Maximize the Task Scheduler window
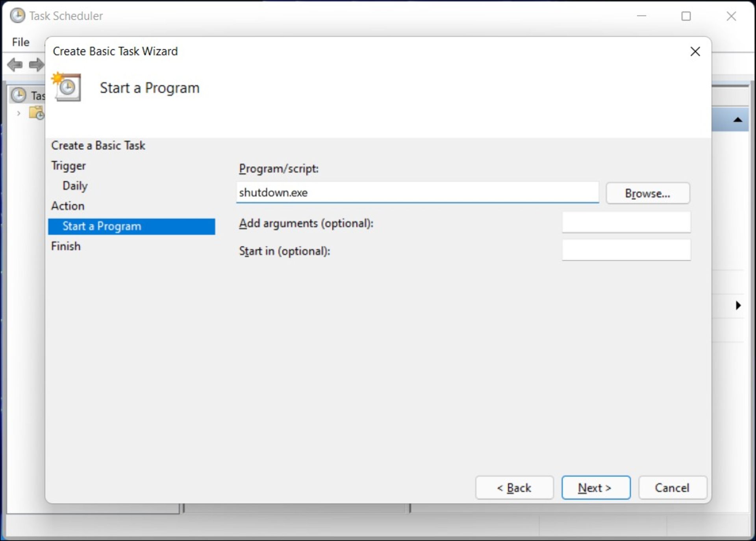 (686, 16)
